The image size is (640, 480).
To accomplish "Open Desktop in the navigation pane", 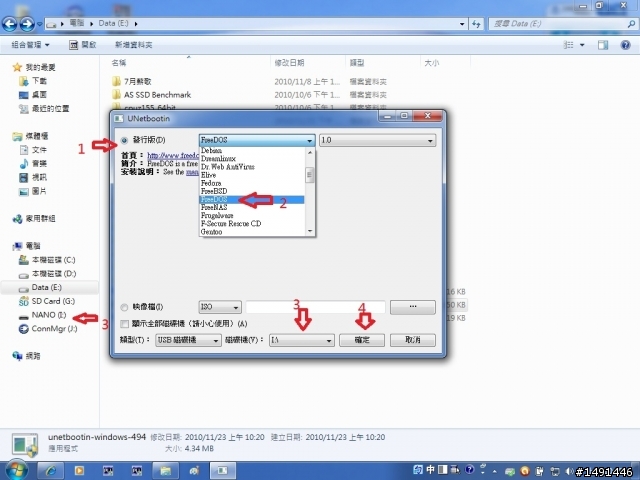I will 33,95.
